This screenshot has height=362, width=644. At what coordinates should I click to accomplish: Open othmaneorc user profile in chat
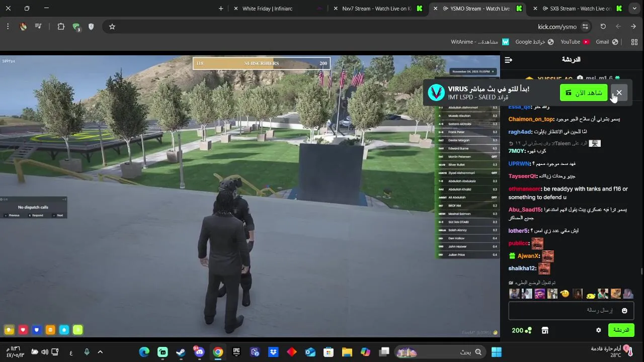click(x=524, y=189)
